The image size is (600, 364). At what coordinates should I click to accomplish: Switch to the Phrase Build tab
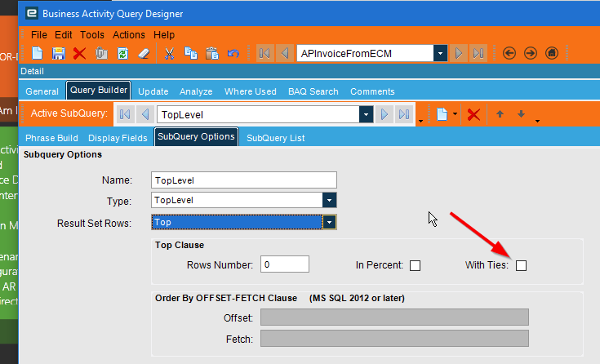pos(51,138)
